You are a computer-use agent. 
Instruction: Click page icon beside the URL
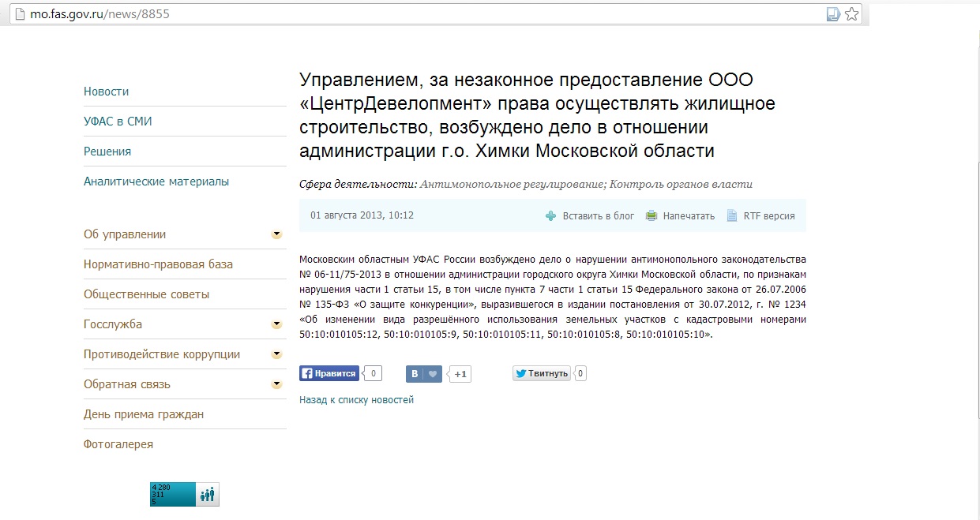[20, 13]
